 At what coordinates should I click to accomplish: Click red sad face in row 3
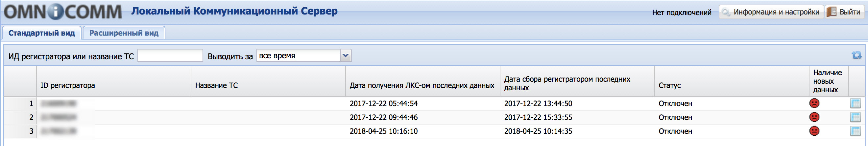(814, 131)
